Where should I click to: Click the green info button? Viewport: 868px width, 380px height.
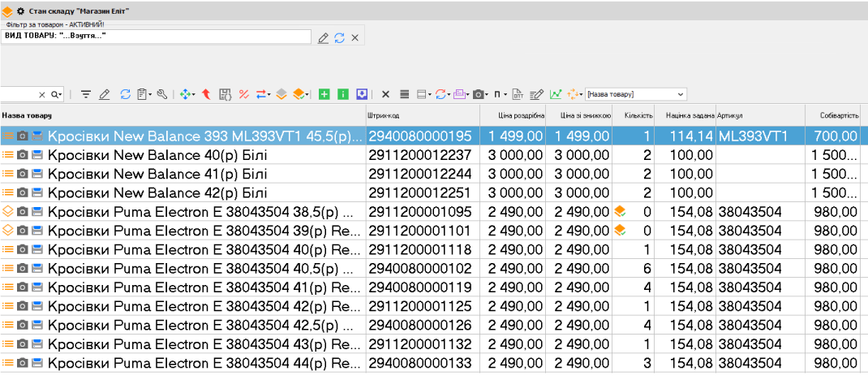342,95
